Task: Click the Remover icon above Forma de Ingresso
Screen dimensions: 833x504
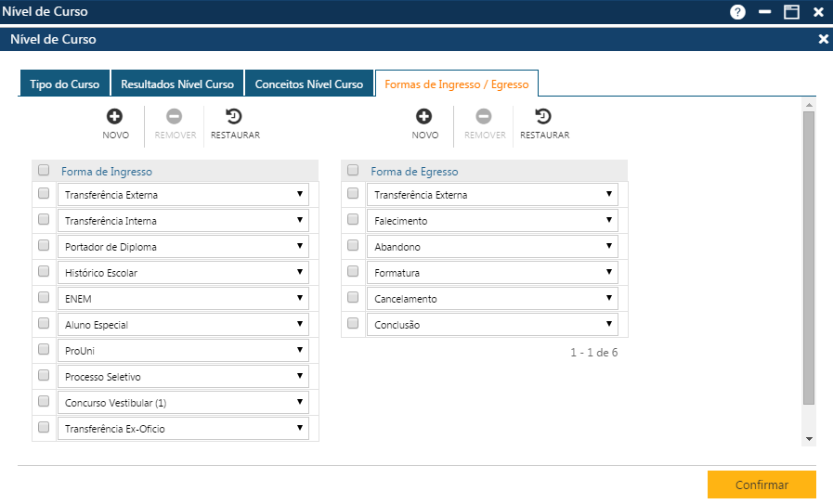Action: (175, 117)
